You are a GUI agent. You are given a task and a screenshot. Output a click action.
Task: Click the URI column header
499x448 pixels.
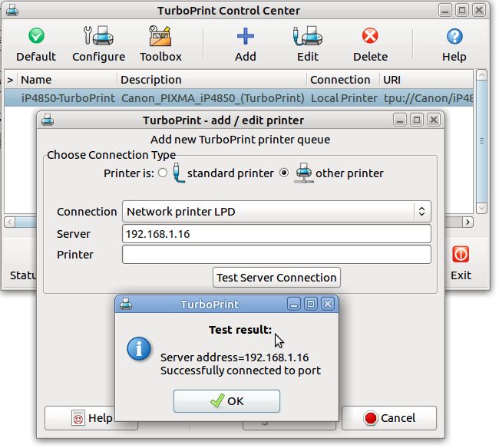click(x=426, y=80)
